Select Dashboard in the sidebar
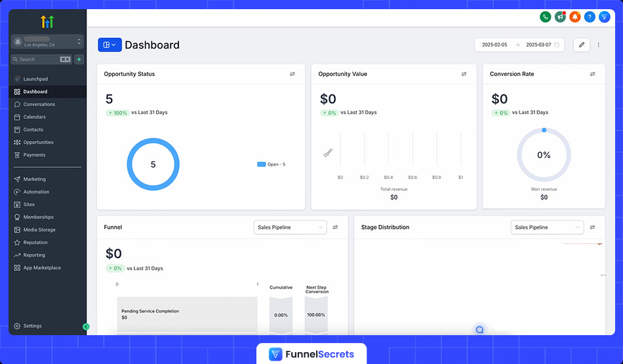This screenshot has height=364, width=623. [x=47, y=91]
